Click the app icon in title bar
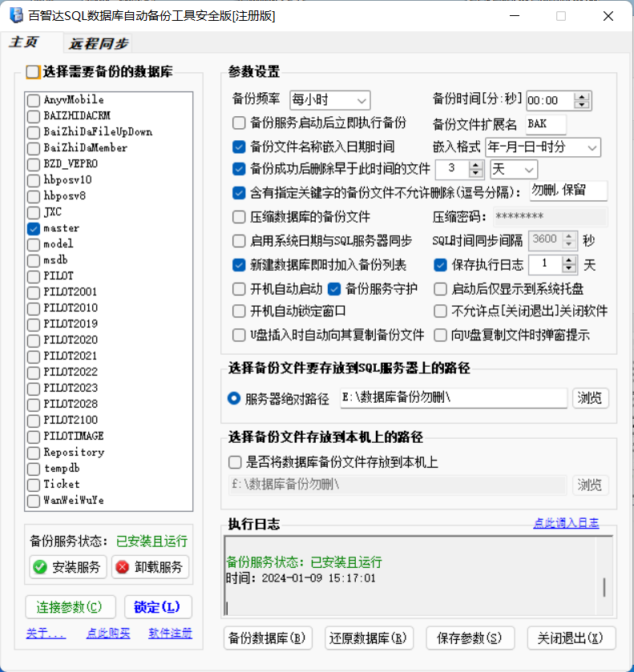 point(15,15)
